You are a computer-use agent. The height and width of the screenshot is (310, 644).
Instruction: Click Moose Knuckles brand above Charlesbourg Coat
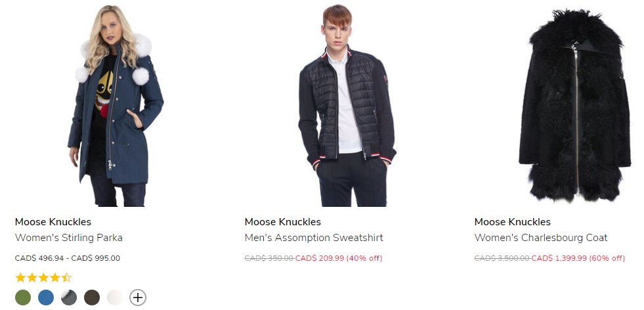[x=512, y=222]
